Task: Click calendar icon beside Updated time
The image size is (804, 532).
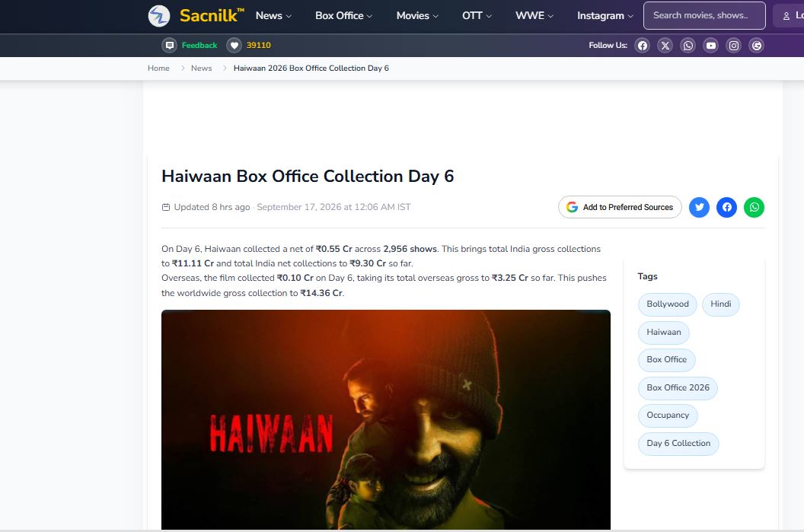Action: (166, 207)
